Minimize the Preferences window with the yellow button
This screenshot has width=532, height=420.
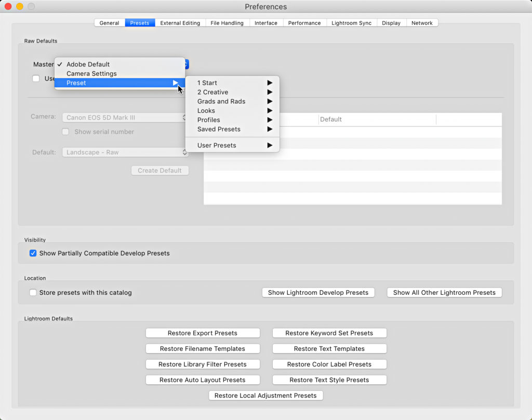(20, 6)
